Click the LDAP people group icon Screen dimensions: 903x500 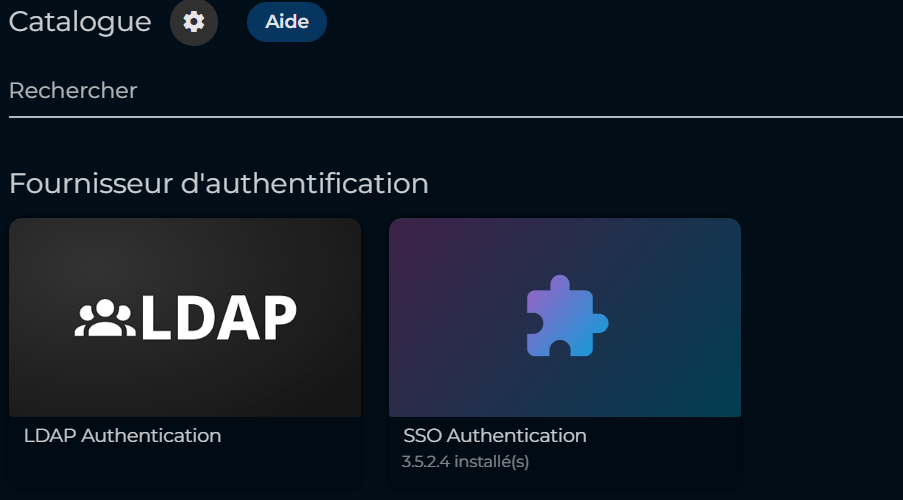[105, 319]
